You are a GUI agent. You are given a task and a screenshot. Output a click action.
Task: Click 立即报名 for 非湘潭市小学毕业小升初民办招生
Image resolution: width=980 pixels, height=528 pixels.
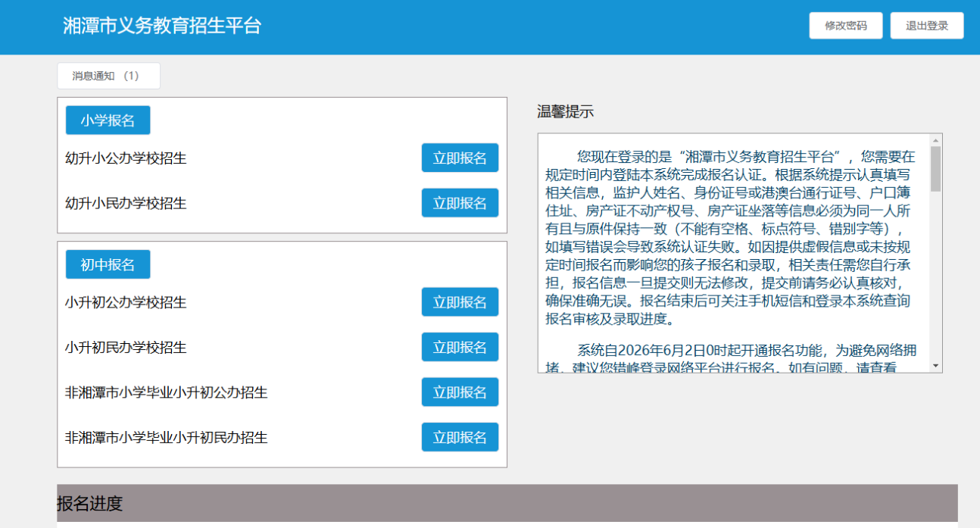tap(460, 437)
